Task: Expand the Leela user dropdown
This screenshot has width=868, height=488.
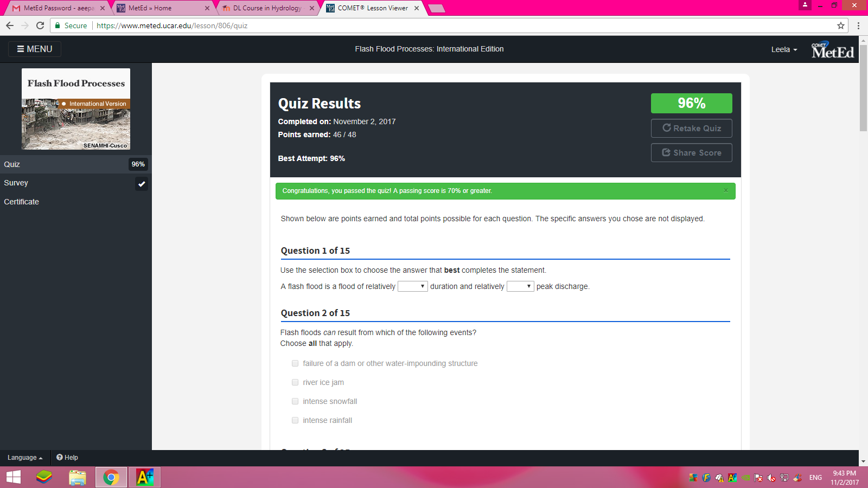Action: point(784,49)
